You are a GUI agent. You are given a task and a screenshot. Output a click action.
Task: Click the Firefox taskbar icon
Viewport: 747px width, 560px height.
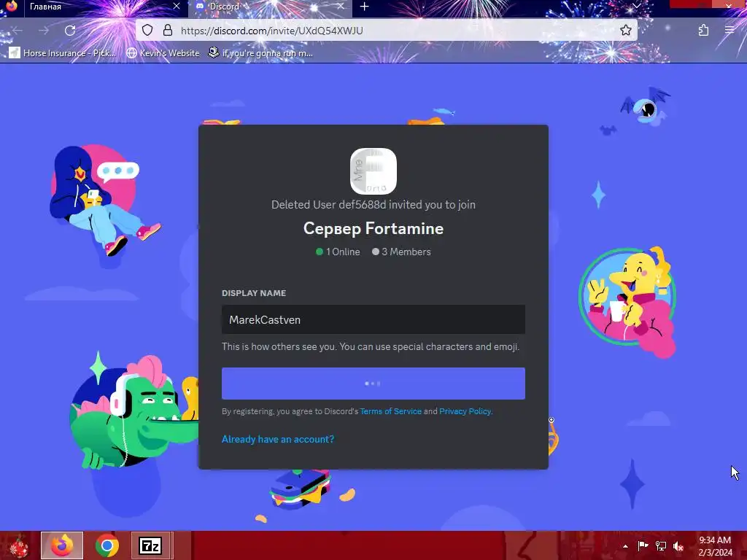coord(62,545)
